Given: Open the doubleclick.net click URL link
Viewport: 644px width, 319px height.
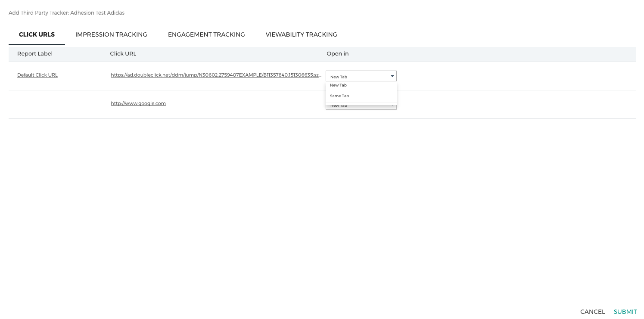Looking at the screenshot, I should pyautogui.click(x=216, y=75).
